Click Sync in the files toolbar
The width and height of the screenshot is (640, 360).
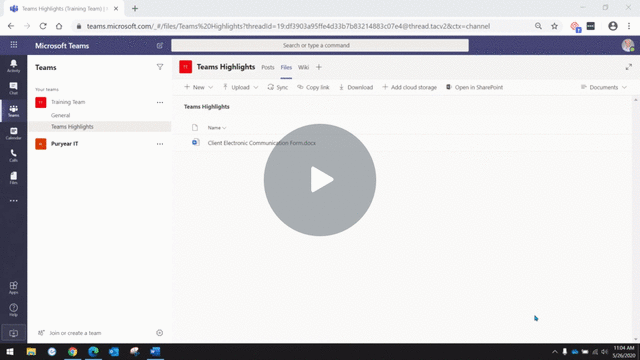(x=278, y=87)
